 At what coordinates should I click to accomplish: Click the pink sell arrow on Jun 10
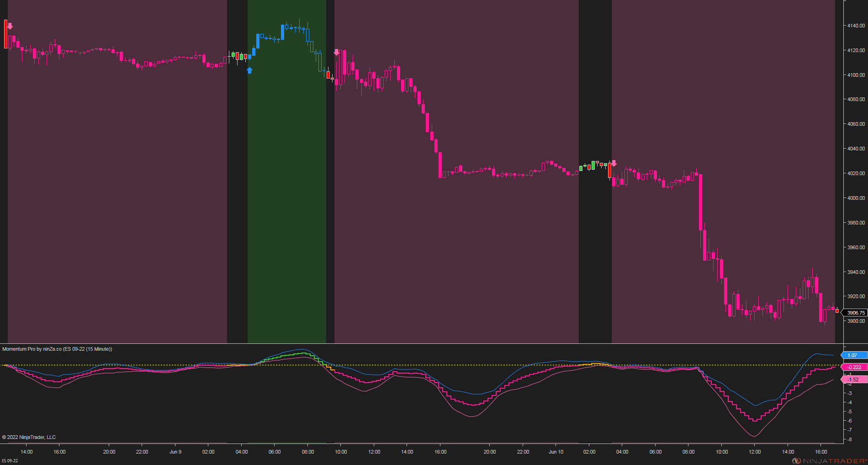pos(614,163)
